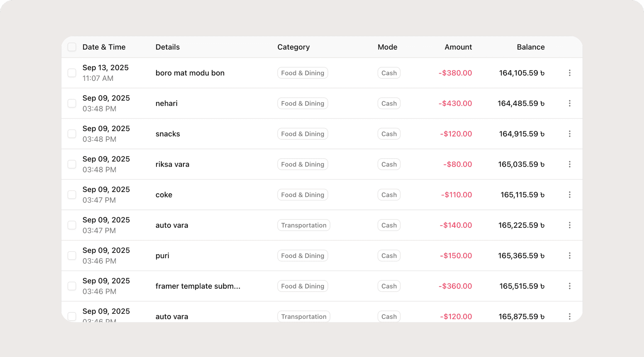Image resolution: width=644 pixels, height=357 pixels.
Task: Click the Cash mode pill on the coke row
Action: [x=389, y=194]
